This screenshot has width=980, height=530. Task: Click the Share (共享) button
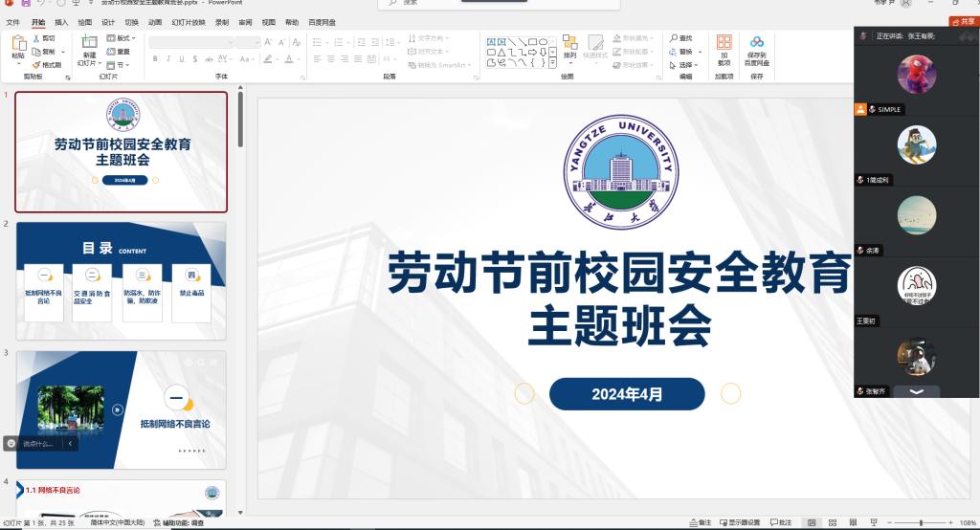tap(963, 21)
